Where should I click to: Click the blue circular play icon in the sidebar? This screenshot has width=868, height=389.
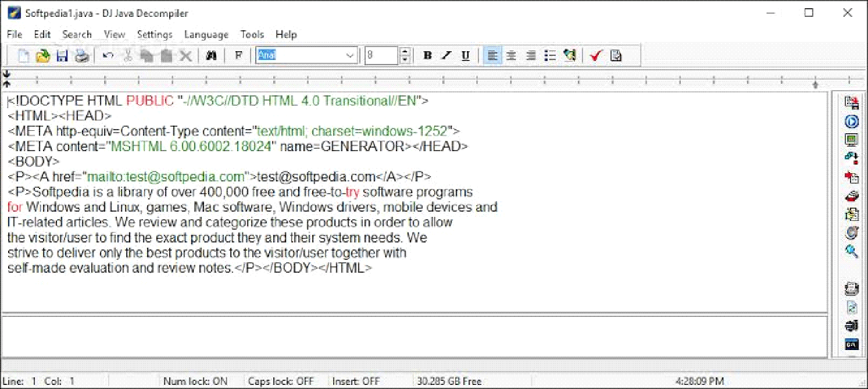(852, 122)
